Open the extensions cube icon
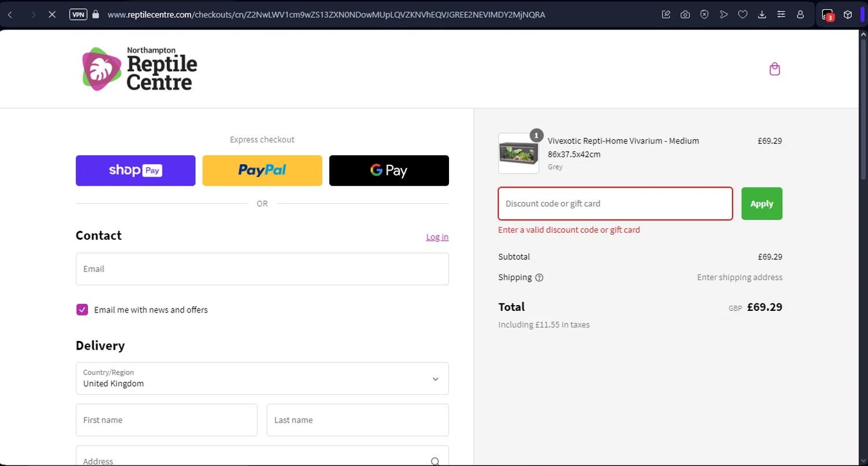The width and height of the screenshot is (868, 466). (848, 14)
